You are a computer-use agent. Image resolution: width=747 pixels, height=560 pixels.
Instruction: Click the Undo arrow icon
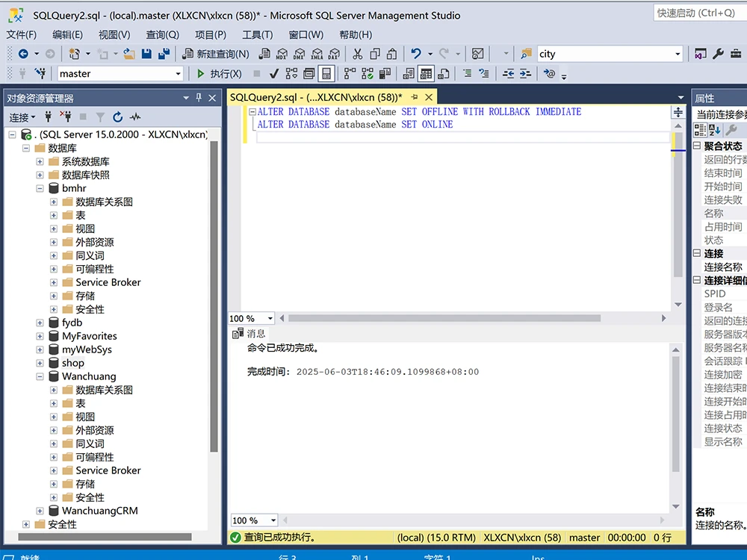(x=416, y=54)
